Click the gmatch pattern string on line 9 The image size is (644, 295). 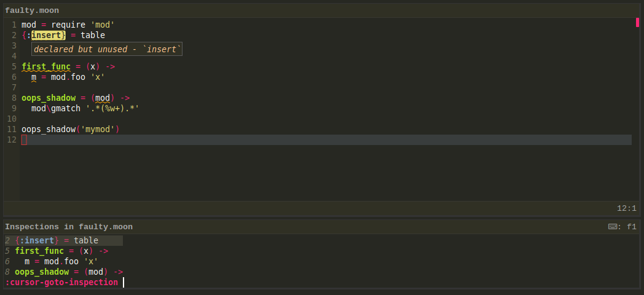[112, 108]
